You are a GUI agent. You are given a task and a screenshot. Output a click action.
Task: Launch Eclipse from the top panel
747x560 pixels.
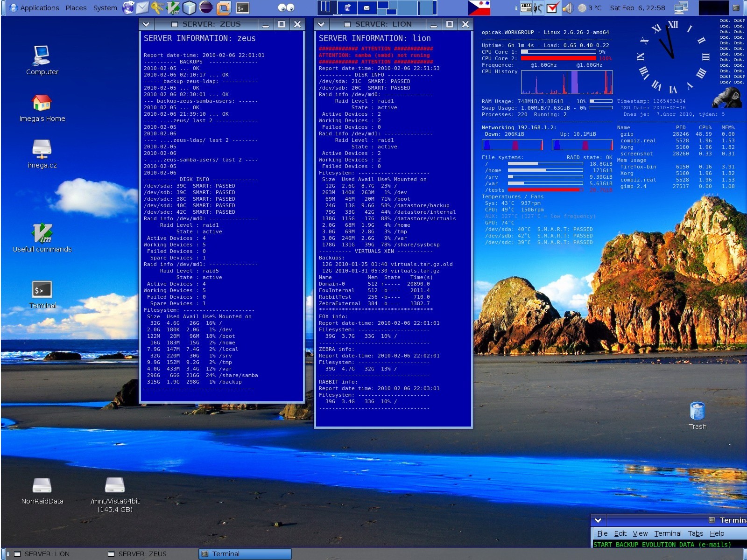tap(206, 7)
